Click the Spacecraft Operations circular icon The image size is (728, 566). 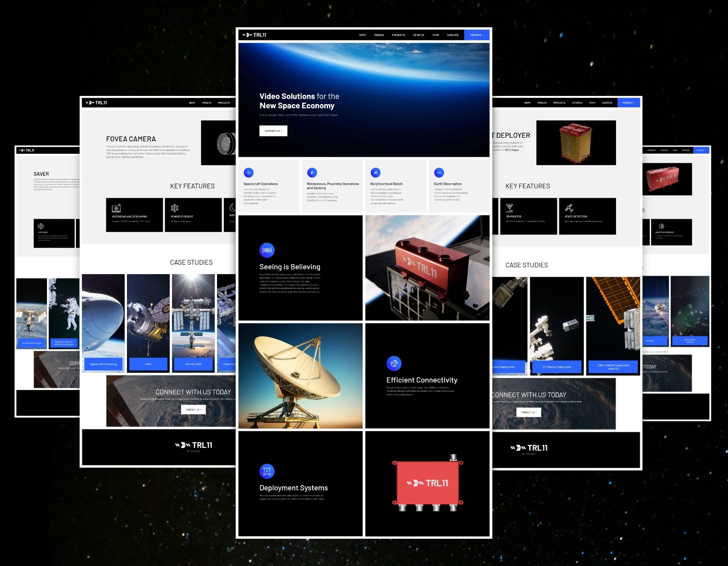(x=248, y=173)
